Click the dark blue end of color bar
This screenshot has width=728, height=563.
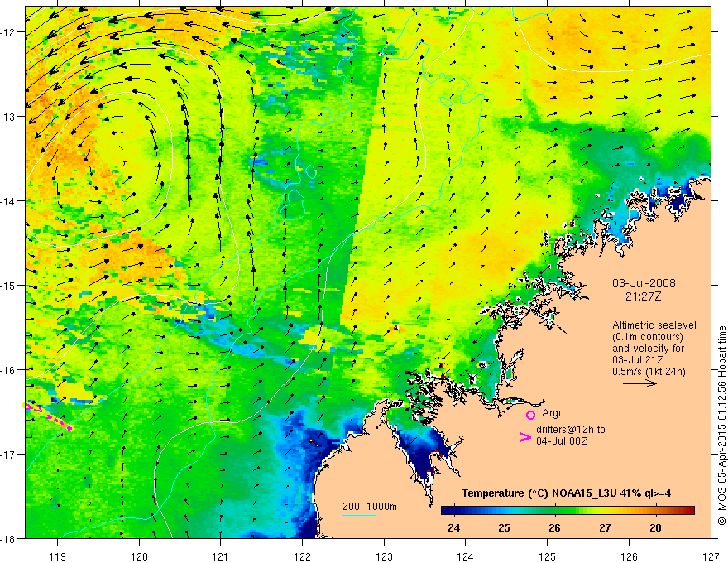click(x=445, y=510)
